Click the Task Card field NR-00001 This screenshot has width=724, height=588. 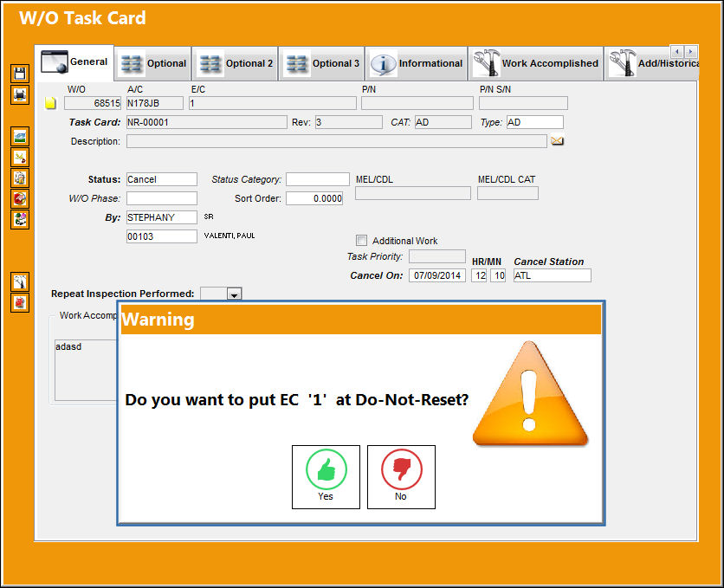point(206,122)
